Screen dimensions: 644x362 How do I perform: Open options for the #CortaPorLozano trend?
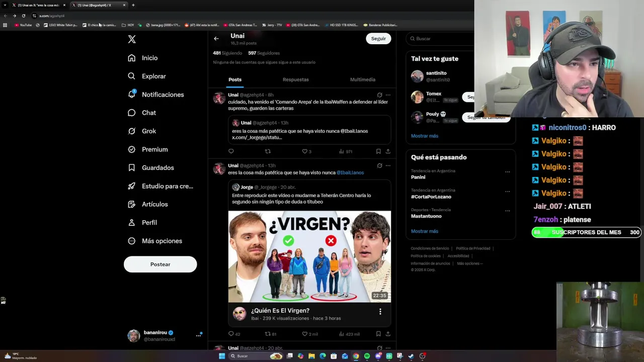(507, 192)
